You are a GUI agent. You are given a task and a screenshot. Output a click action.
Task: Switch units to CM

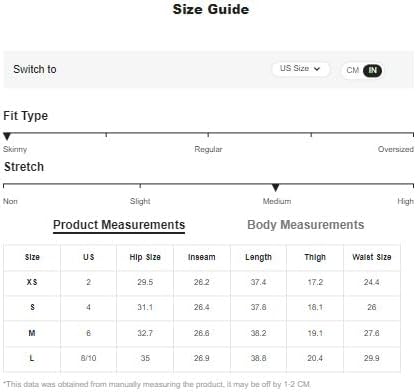[x=352, y=70]
